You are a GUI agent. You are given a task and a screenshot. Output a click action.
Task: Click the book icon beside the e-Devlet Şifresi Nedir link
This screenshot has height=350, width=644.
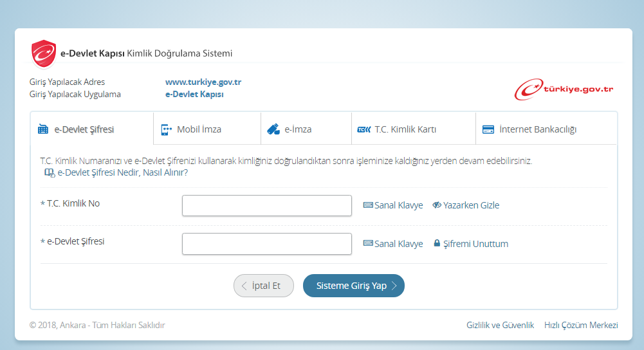click(x=50, y=173)
